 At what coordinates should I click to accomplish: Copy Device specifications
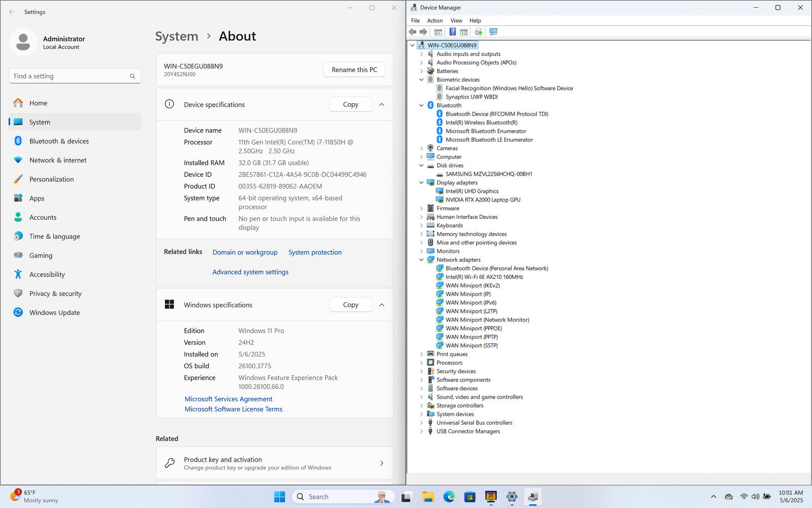coord(350,105)
